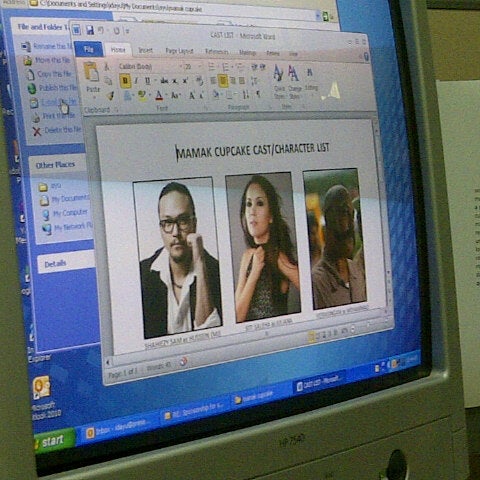Select the photo of woman with long hair

coord(263,247)
